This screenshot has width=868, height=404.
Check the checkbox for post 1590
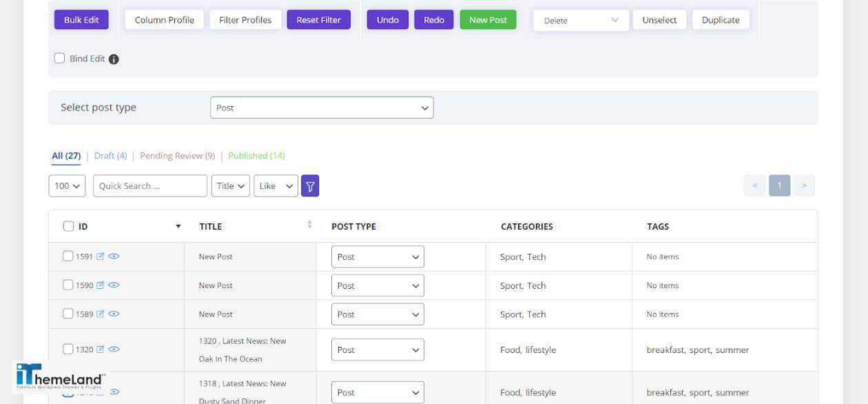68,285
